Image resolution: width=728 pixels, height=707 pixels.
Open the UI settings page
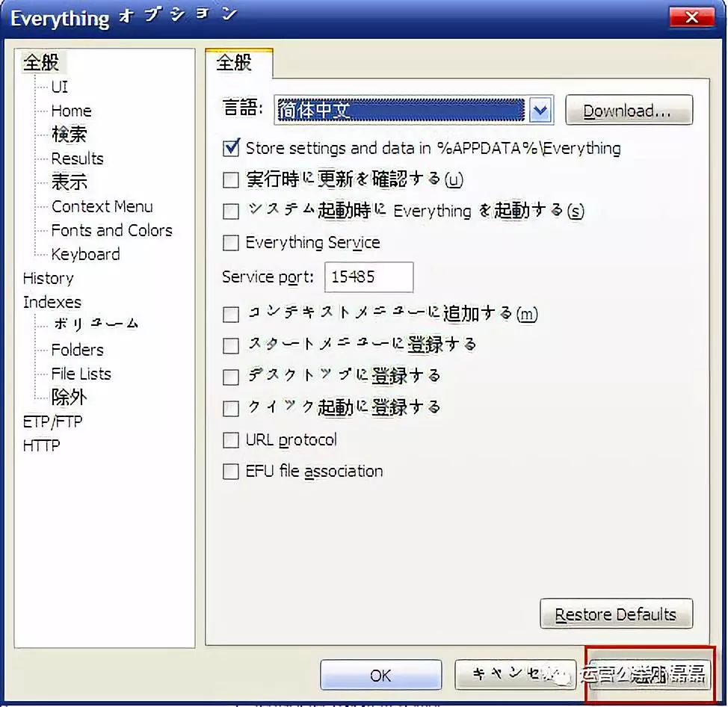pyautogui.click(x=60, y=87)
